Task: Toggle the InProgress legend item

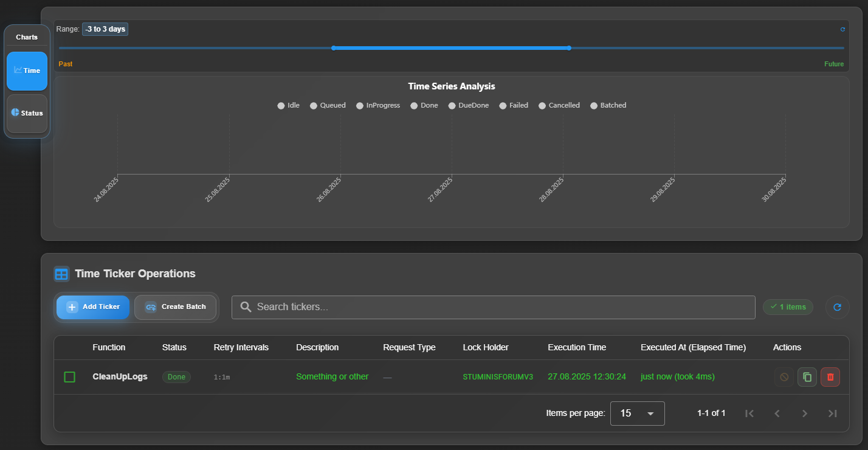Action: (x=378, y=105)
